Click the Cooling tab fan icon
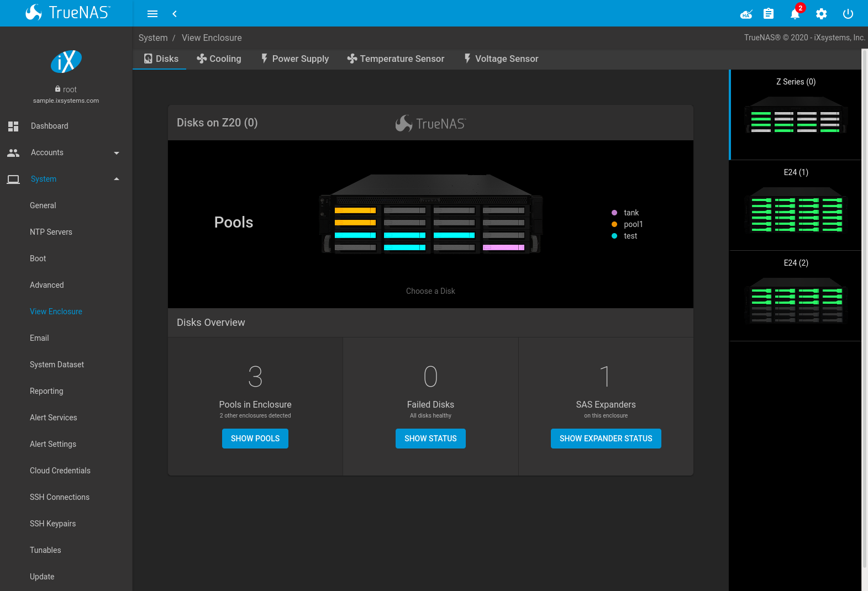The image size is (868, 591). (x=202, y=59)
